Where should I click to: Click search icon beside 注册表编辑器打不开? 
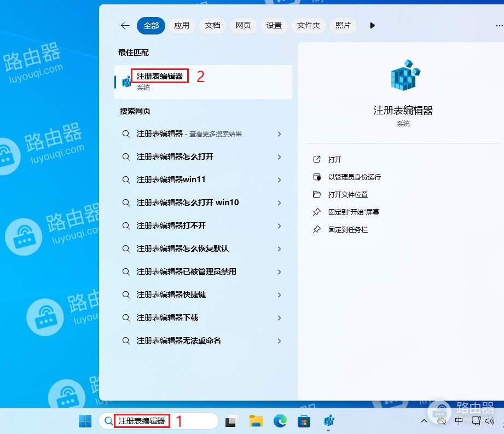click(x=126, y=225)
